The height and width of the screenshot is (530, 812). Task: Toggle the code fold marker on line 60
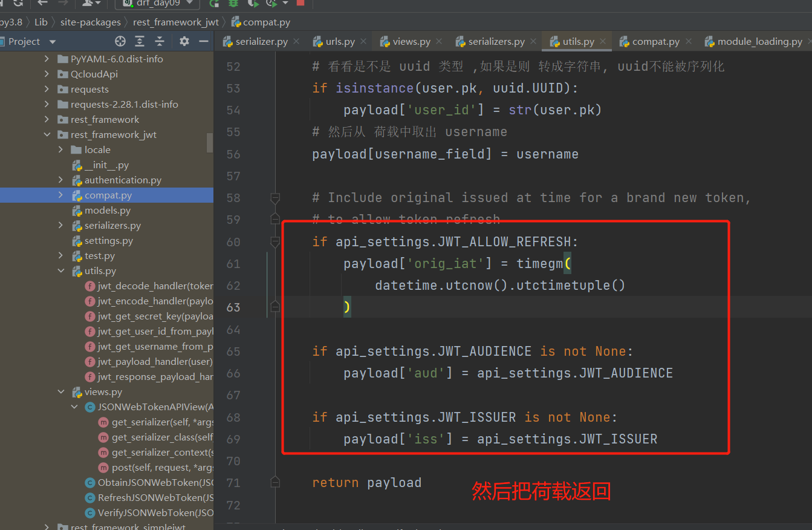point(275,242)
